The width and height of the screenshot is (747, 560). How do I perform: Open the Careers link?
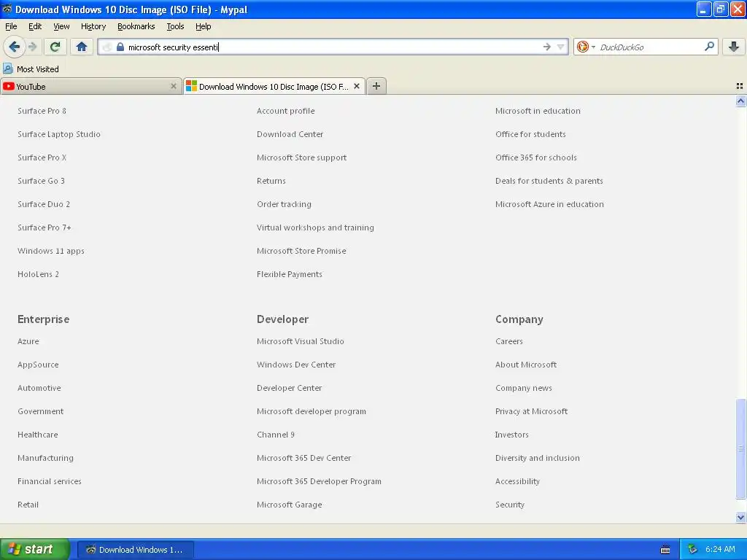pyautogui.click(x=508, y=341)
